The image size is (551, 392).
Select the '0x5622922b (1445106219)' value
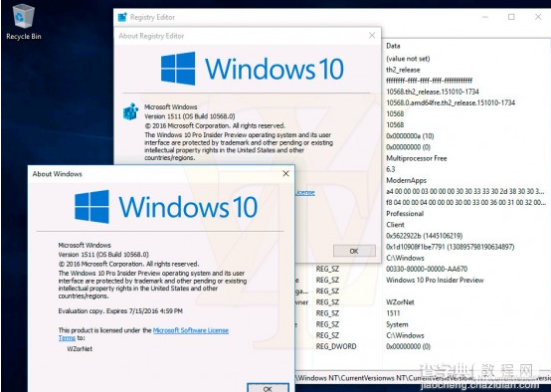(424, 236)
